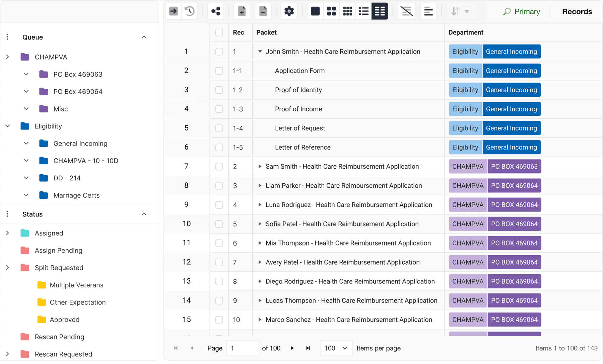Image resolution: width=603 pixels, height=364 pixels.
Task: Click the strikethrough lines filter icon
Action: click(x=407, y=11)
